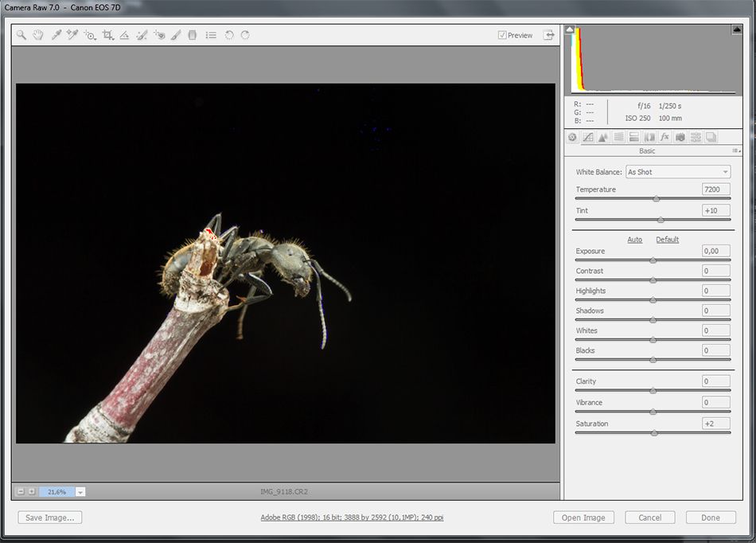Viewport: 756px width, 543px height.
Task: Click the Whites slider handle
Action: point(653,340)
